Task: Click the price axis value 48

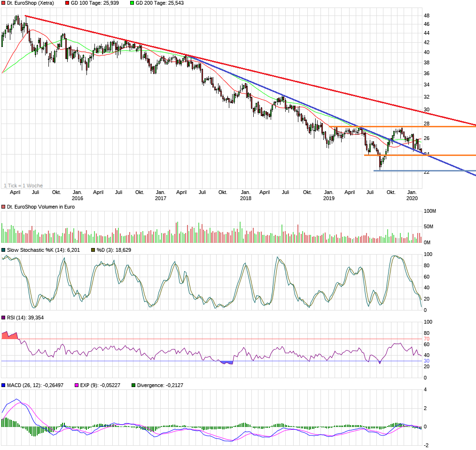Action: tap(427, 16)
